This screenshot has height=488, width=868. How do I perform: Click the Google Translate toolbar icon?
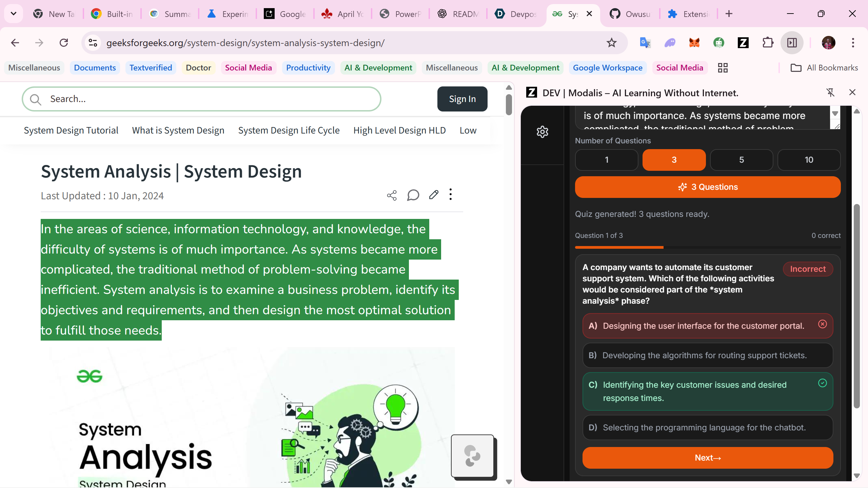[x=645, y=43]
